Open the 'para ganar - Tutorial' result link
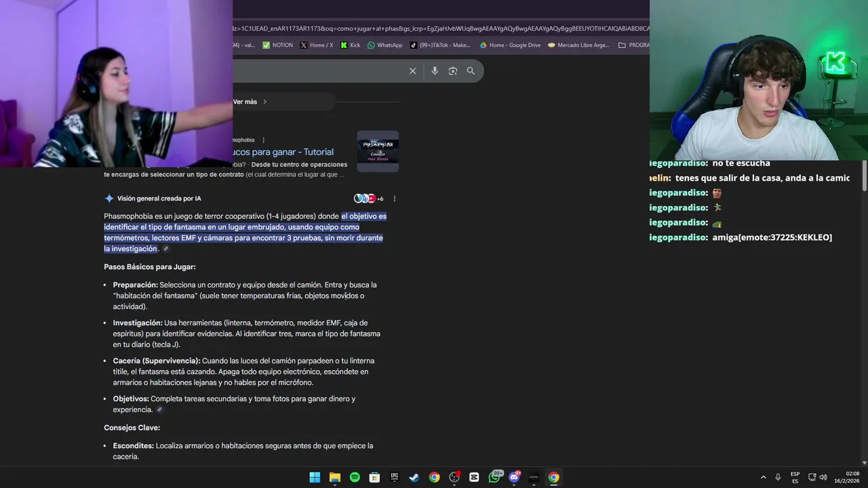This screenshot has height=488, width=868. pyautogui.click(x=283, y=152)
